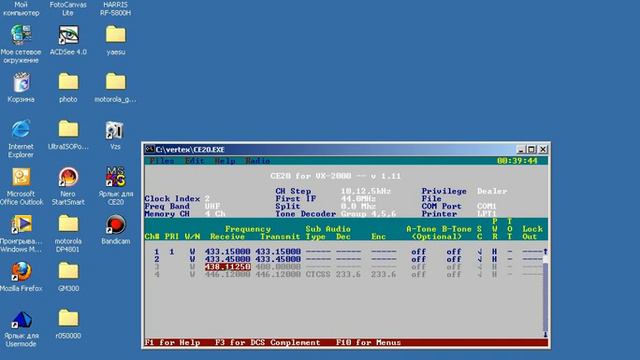Image resolution: width=640 pixels, height=360 pixels.
Task: Click the F1 for Help hint
Action: (x=173, y=342)
